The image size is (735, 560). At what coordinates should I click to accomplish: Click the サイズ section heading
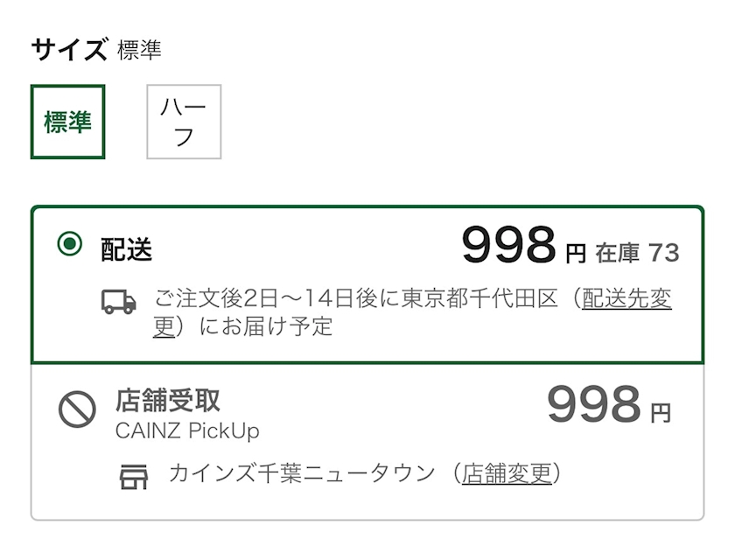tap(69, 49)
